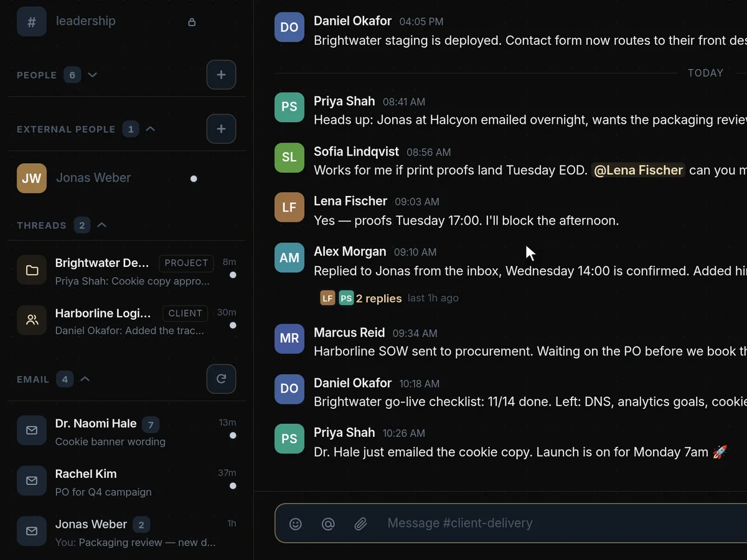This screenshot has height=560, width=747.
Task: Open the leadership channel hash icon
Action: click(x=32, y=21)
